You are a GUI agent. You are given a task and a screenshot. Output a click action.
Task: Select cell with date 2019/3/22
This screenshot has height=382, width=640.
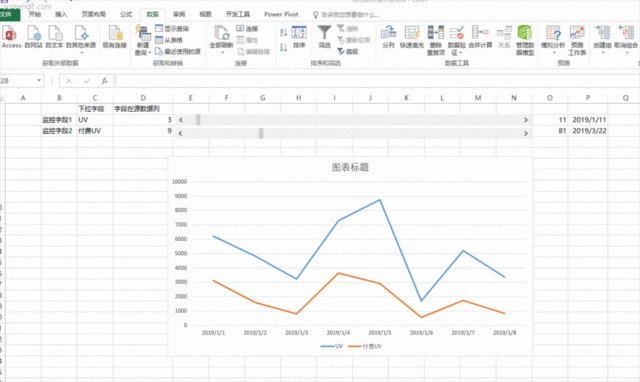[x=587, y=131]
